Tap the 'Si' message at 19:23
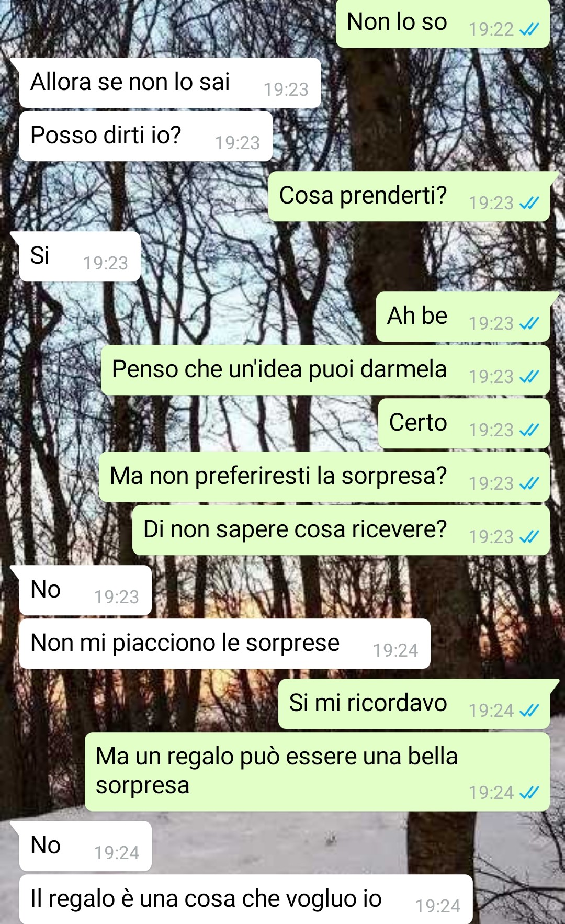565x924 pixels. (80, 256)
